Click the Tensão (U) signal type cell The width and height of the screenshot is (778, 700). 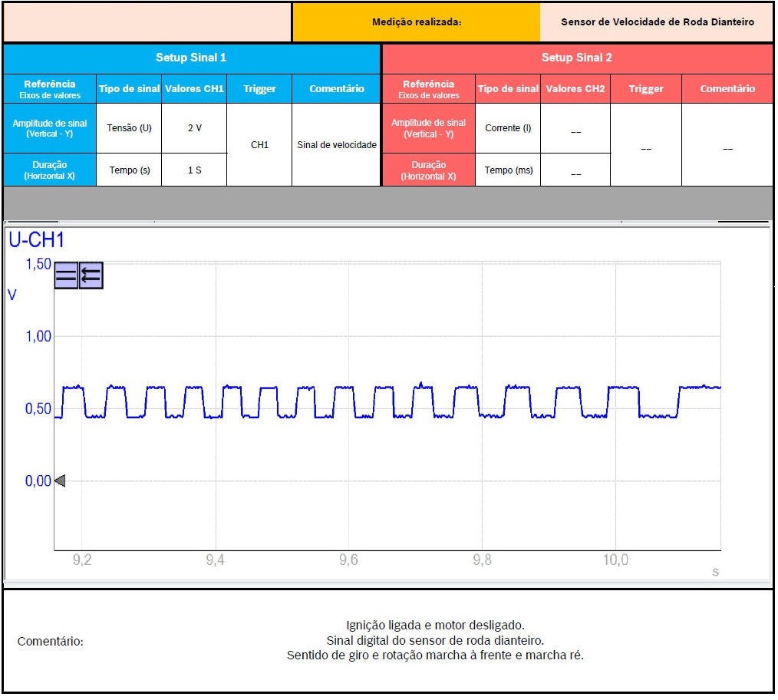129,128
